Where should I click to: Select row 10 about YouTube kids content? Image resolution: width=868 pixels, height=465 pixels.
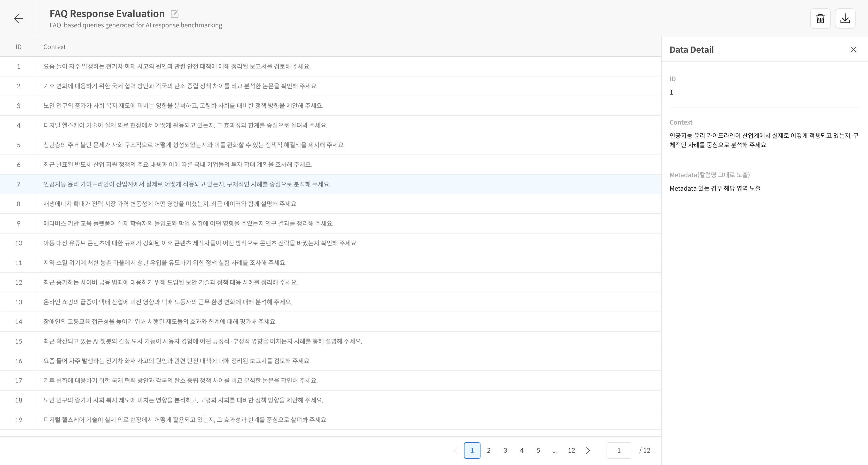[x=200, y=243]
